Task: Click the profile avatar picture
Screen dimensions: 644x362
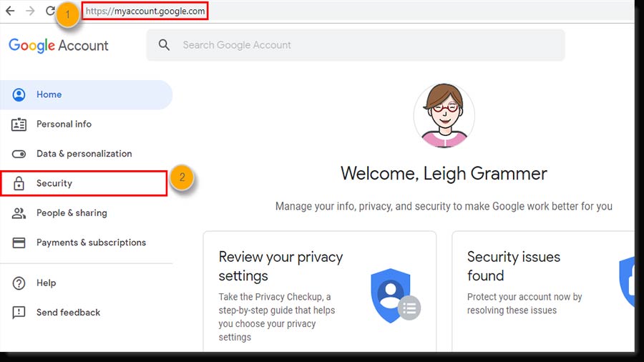Action: [x=444, y=116]
